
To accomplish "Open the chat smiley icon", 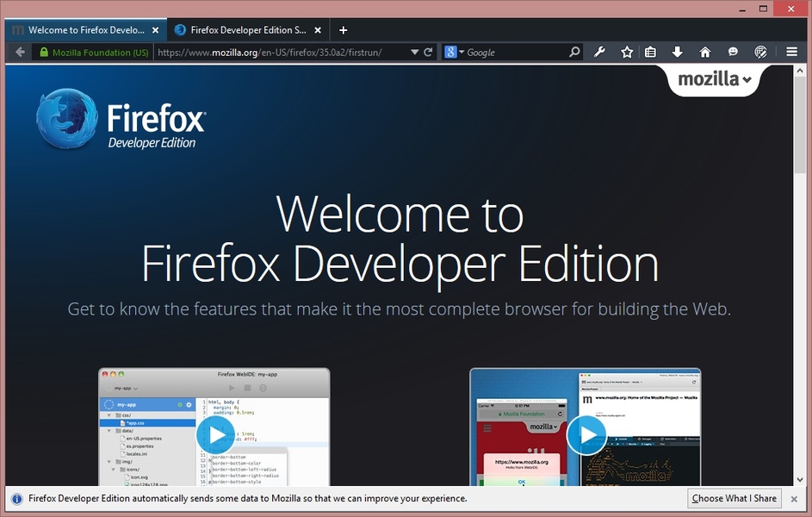I will tap(733, 52).
